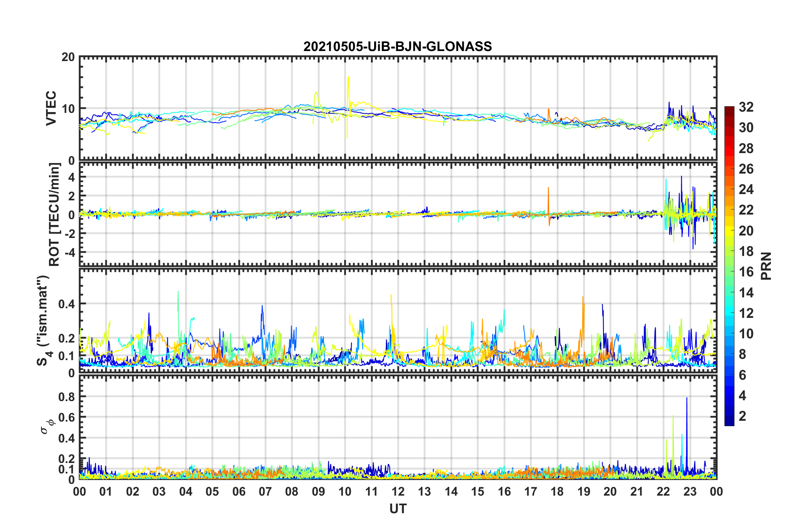Click x-axis tick label 06
The height and width of the screenshot is (532, 796).
[x=239, y=491]
